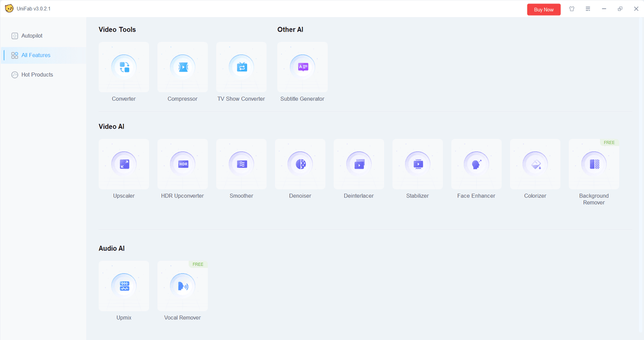644x340 pixels.
Task: Launch the Upmix audio tool
Action: [x=124, y=286]
